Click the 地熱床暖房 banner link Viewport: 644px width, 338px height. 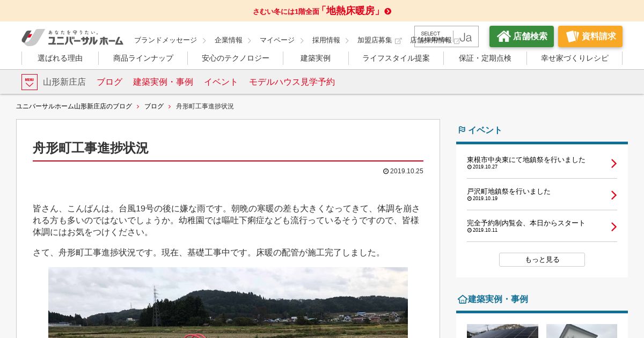(x=322, y=11)
